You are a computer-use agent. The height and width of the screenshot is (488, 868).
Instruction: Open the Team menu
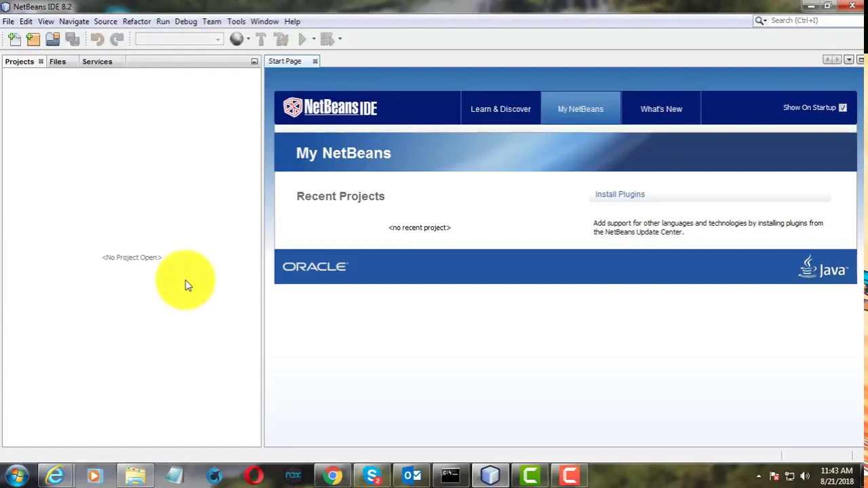point(212,21)
